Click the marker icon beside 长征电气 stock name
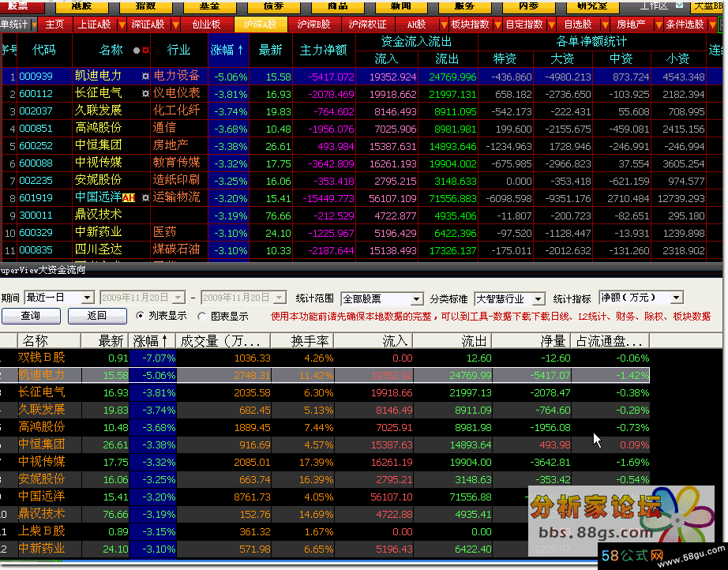This screenshot has height=570, width=728. tap(145, 94)
